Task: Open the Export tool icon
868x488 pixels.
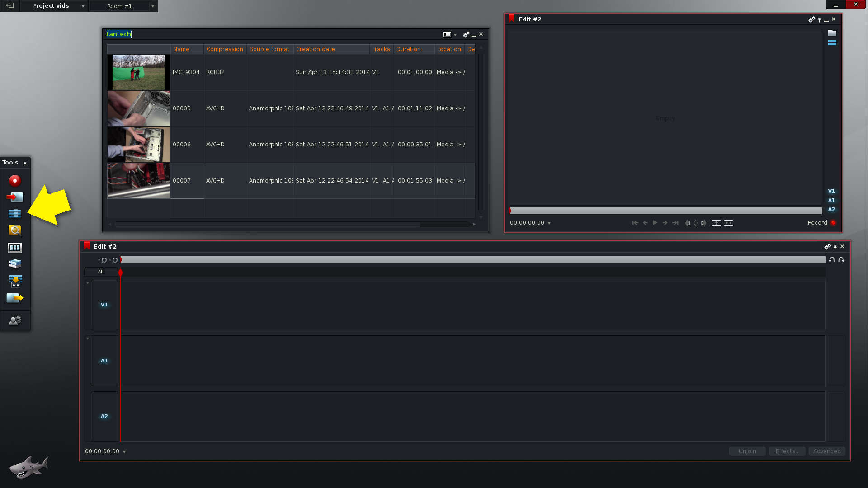Action: pos(15,298)
